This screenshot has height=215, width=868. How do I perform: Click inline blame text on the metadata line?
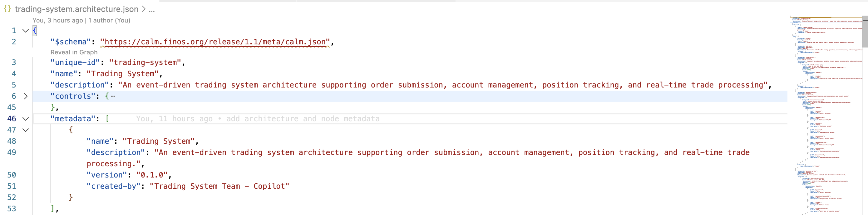tap(258, 119)
